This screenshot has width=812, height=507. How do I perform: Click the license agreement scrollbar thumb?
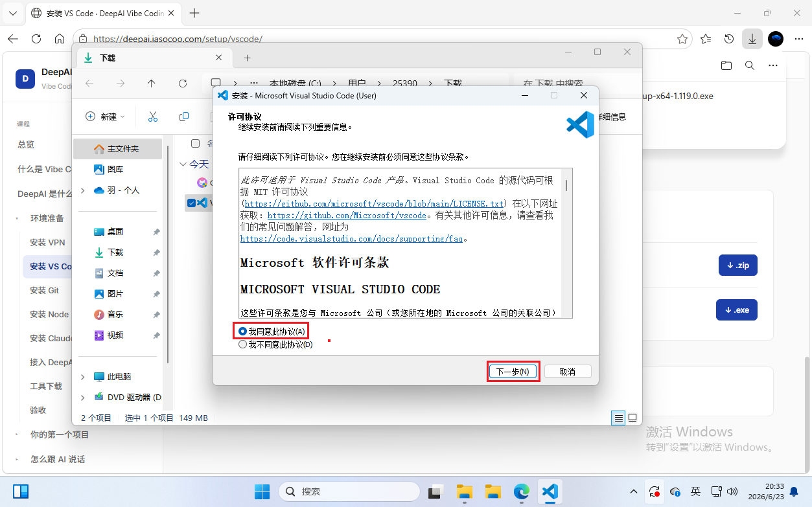(x=566, y=185)
